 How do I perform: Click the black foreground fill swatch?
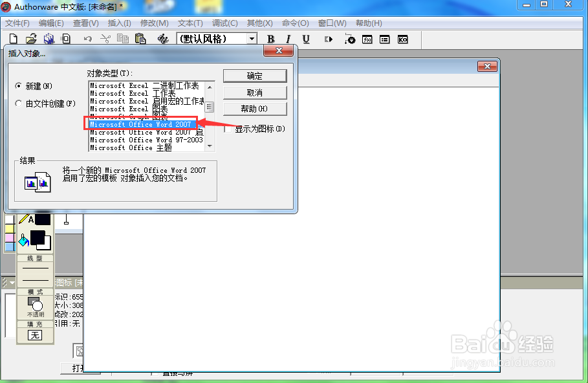[x=38, y=238]
